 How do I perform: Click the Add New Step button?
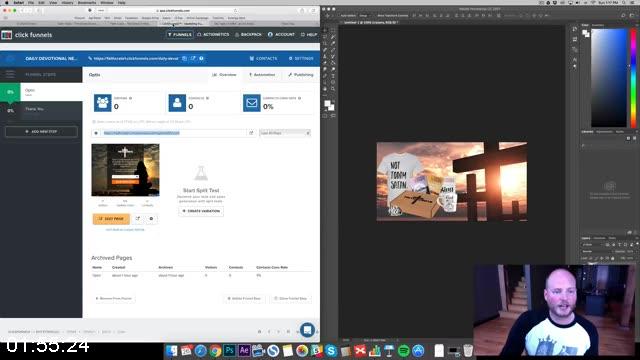coord(41,131)
